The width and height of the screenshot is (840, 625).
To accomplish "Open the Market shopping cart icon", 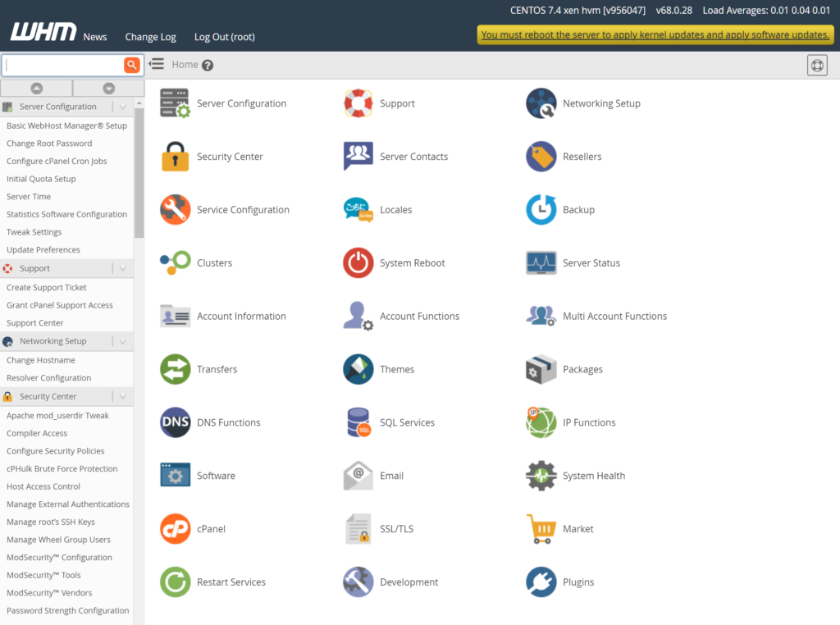I will pos(541,529).
